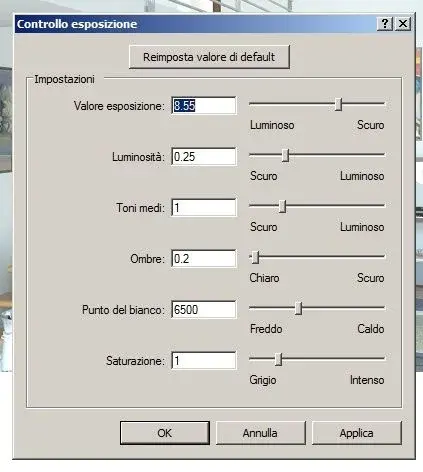The height and width of the screenshot is (472, 423).
Task: Click the Valore esposizione label
Action: [119, 106]
